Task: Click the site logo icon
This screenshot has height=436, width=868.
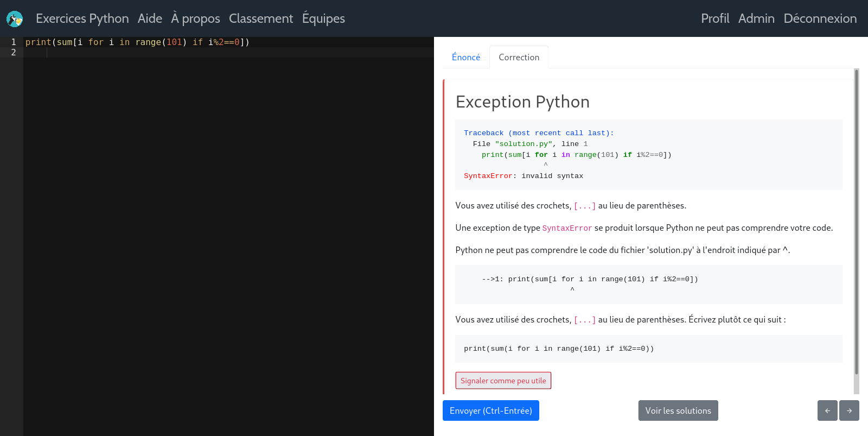Action: point(15,19)
